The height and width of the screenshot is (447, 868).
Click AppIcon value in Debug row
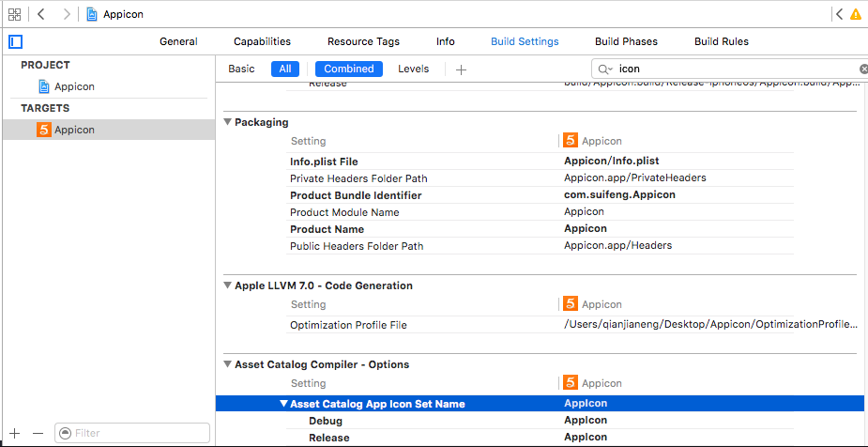pos(586,420)
